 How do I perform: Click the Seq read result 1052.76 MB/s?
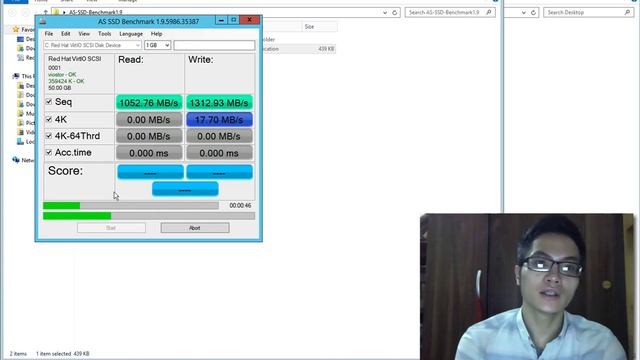(x=149, y=103)
